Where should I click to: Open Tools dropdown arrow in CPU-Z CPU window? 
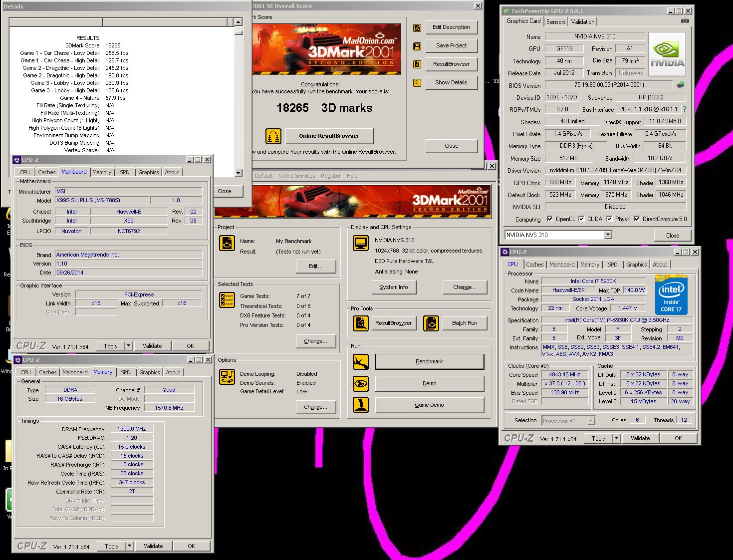[x=616, y=438]
